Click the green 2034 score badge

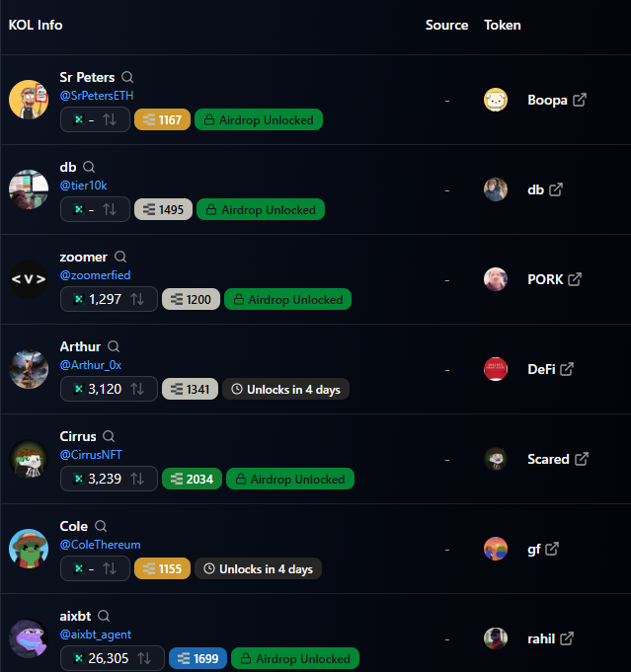192,479
